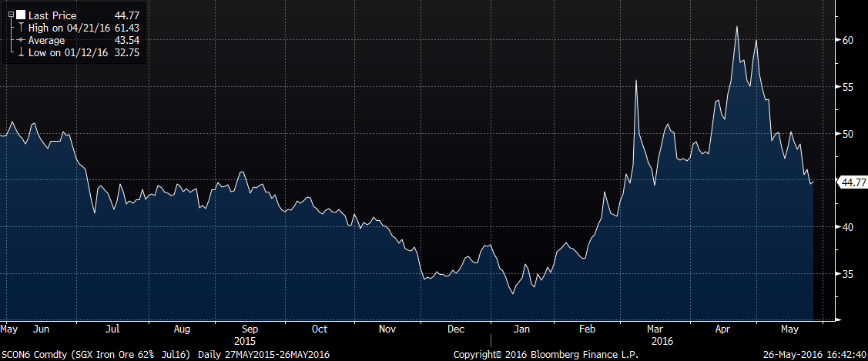Select the Average legend entry
This screenshot has height=361, width=868.
point(46,39)
